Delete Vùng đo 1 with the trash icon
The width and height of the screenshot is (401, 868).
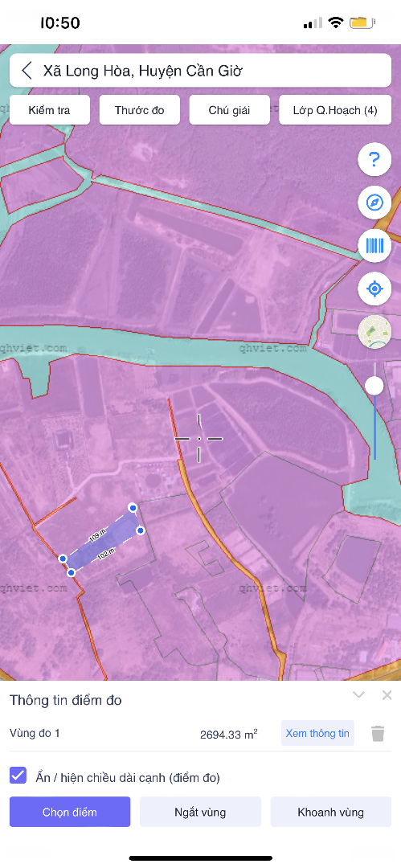(378, 734)
